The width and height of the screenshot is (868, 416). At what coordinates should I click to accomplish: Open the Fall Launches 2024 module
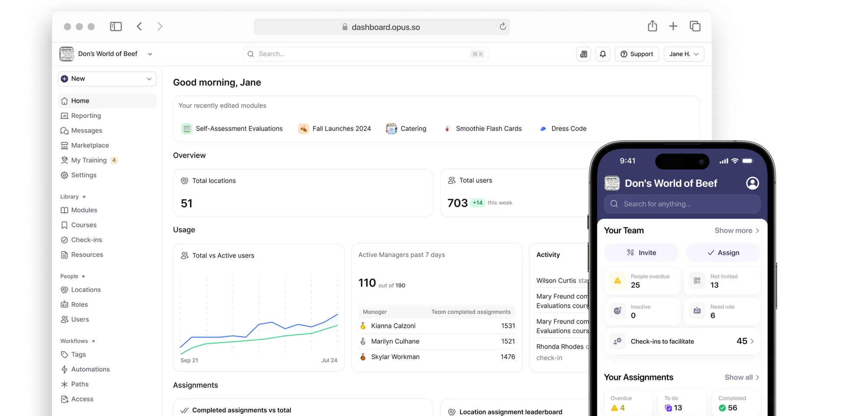click(x=335, y=129)
